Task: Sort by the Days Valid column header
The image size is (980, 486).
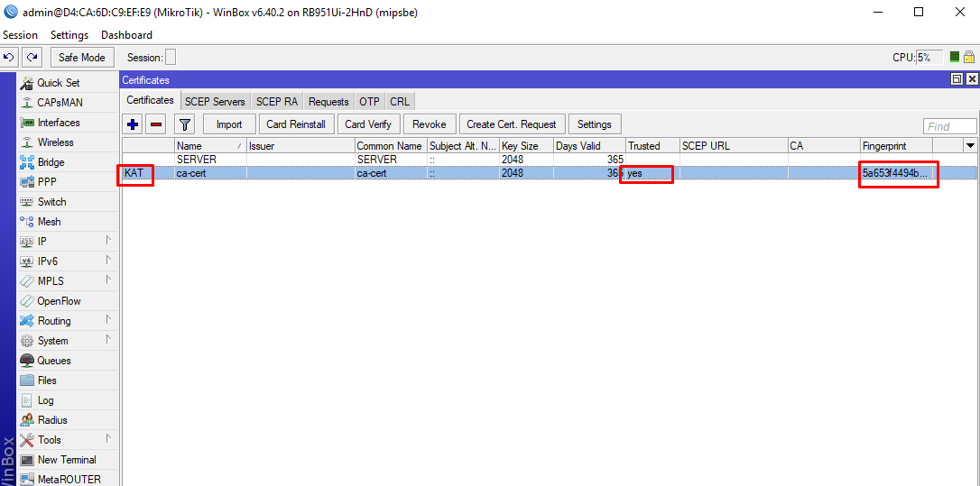Action: pos(589,145)
